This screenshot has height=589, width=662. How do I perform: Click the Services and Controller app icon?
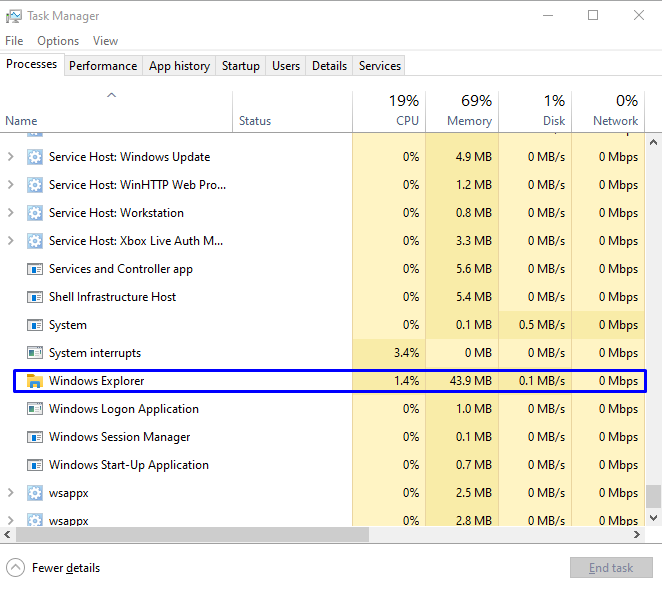(35, 269)
